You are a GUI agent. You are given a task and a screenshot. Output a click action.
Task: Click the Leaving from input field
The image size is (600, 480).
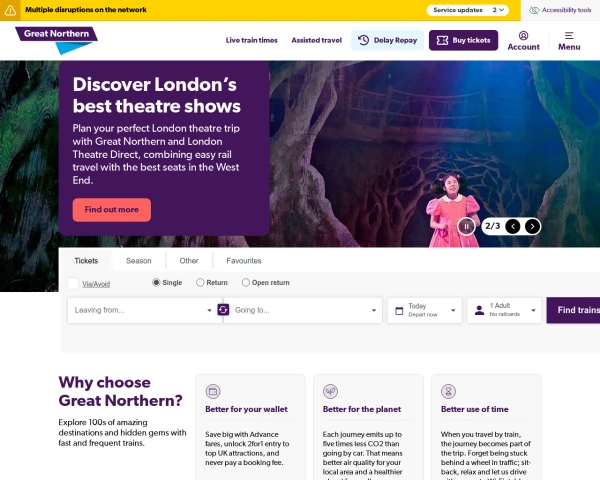[144, 310]
